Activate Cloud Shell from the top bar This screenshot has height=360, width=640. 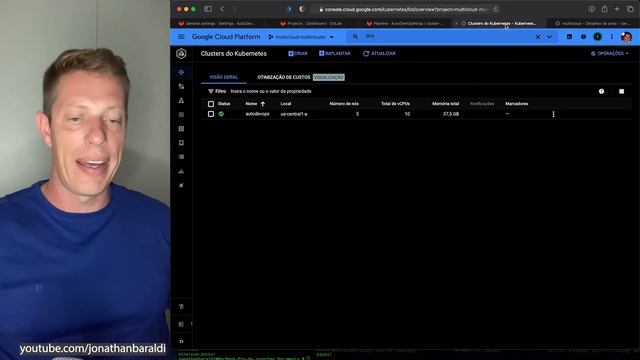[569, 37]
